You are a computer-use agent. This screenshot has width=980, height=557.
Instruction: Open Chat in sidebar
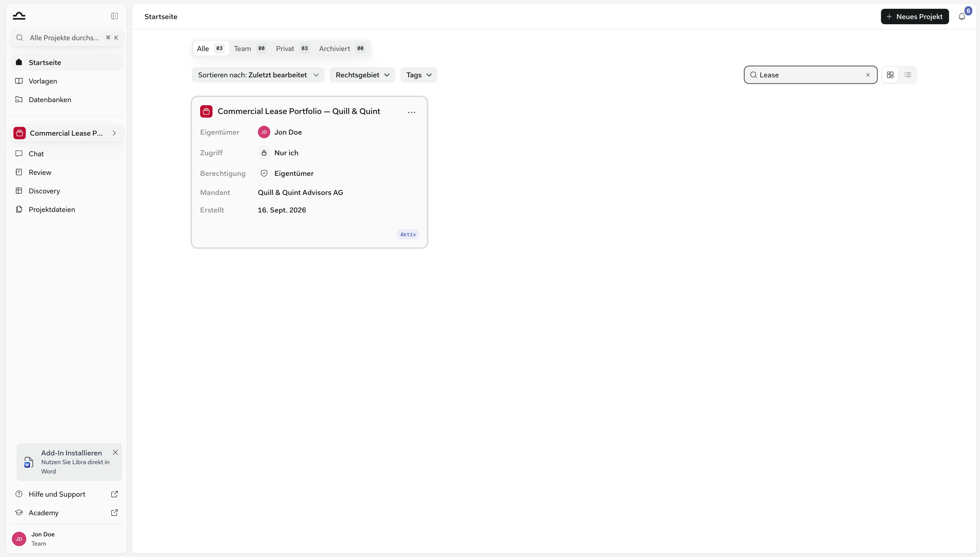coord(67,154)
